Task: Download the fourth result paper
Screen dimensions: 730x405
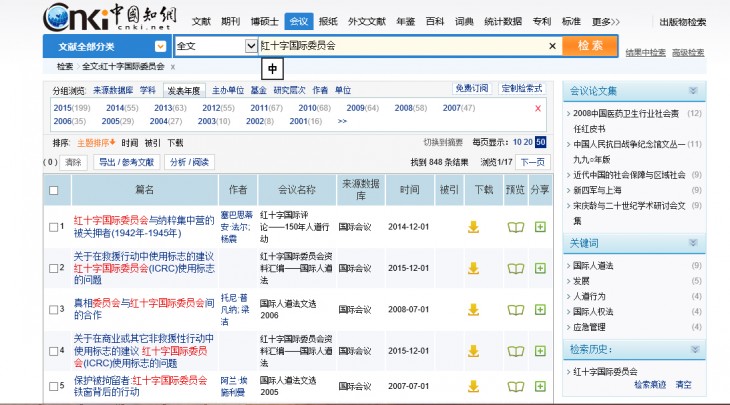Action: click(x=474, y=351)
